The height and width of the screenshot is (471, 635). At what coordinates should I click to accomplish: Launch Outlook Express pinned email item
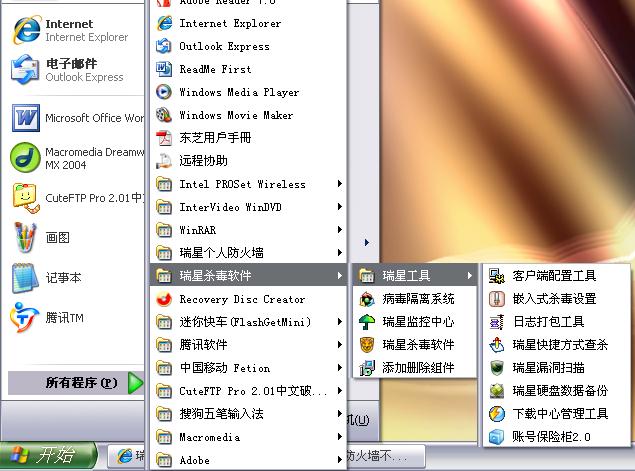(75, 70)
